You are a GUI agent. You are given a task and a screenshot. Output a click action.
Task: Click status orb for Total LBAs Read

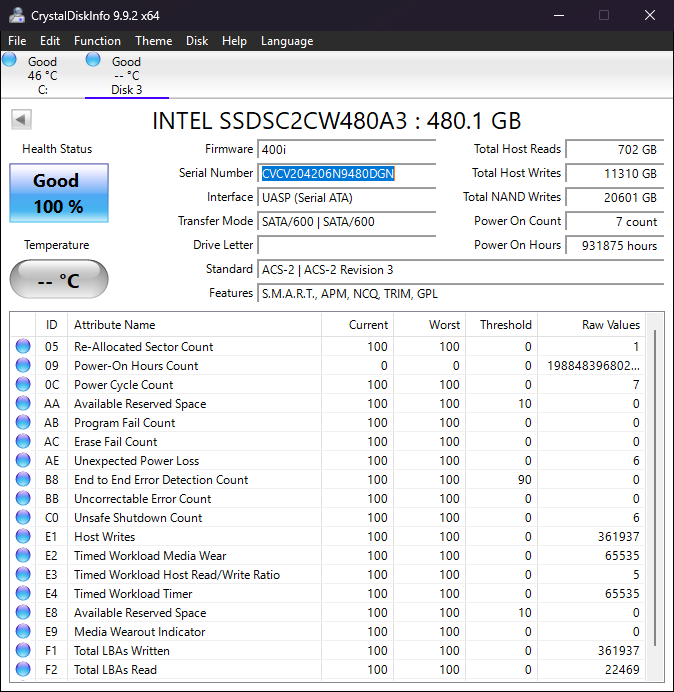tap(23, 669)
